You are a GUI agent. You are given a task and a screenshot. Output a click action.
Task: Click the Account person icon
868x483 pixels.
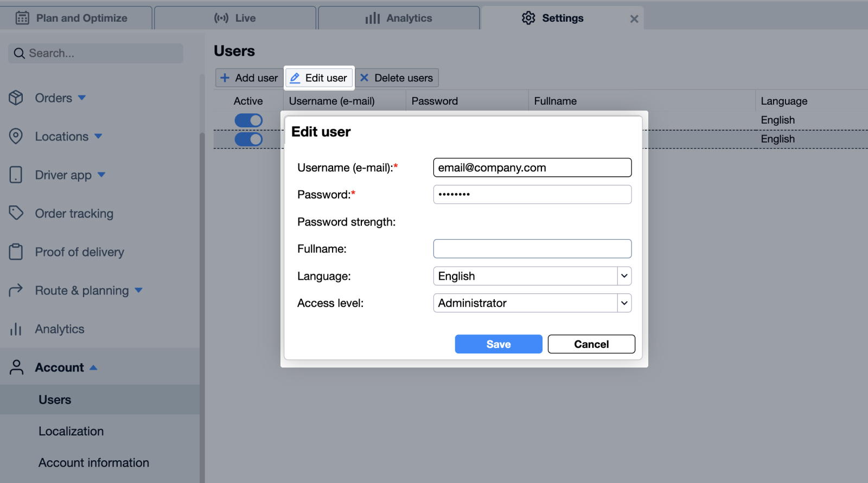tap(16, 367)
